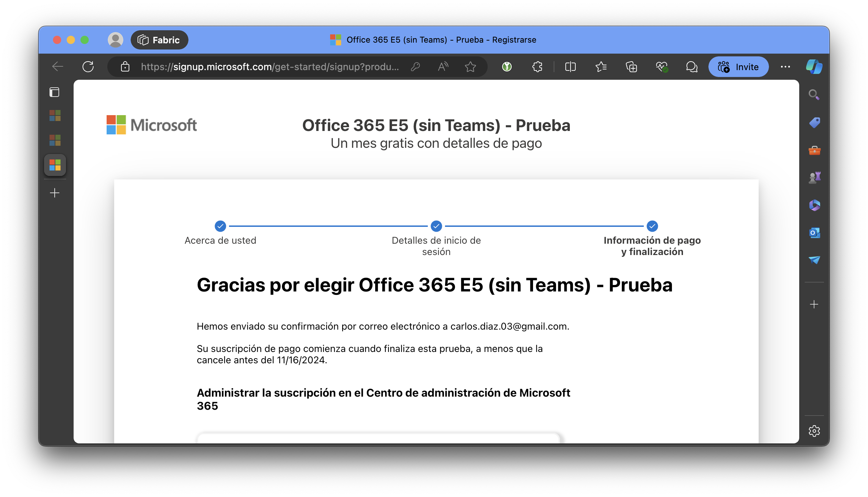Open saved passwords key icon
The image size is (868, 497).
(x=415, y=67)
